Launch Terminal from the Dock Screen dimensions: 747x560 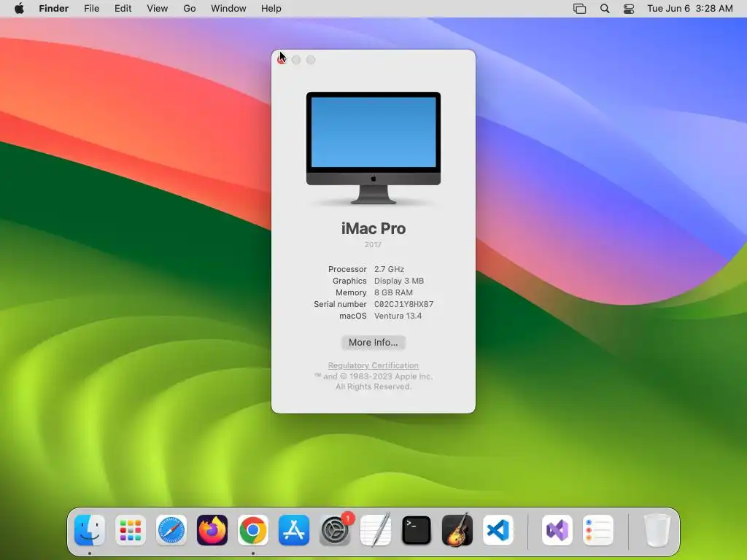[x=417, y=530]
